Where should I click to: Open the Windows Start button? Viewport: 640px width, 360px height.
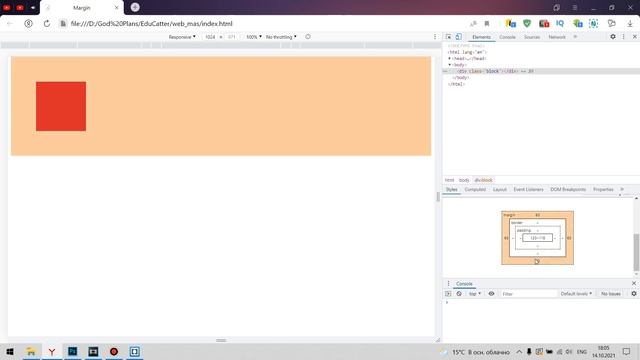pyautogui.click(x=10, y=351)
